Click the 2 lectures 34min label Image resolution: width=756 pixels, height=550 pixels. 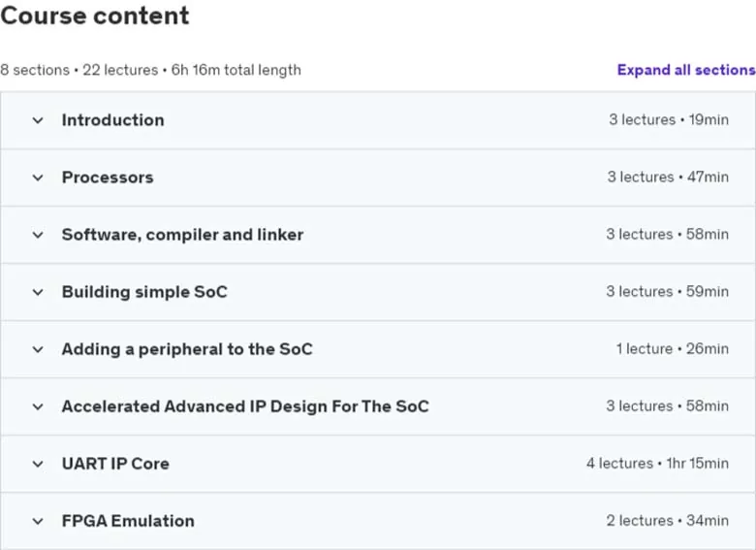pos(667,521)
